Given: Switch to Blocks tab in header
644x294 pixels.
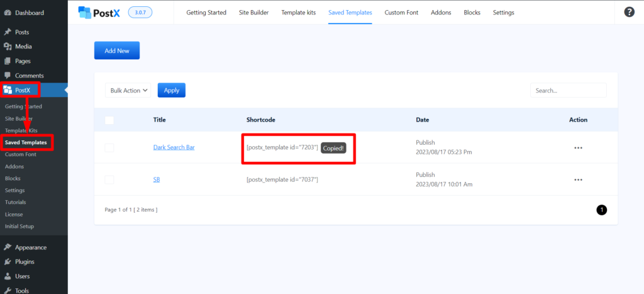Looking at the screenshot, I should [x=472, y=13].
